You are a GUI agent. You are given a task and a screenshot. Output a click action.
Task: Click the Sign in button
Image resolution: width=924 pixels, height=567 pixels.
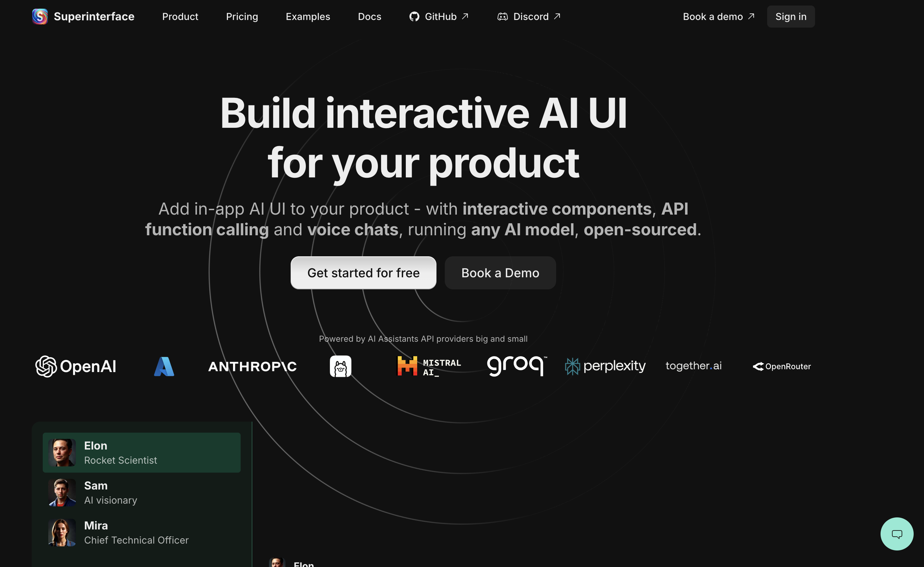click(790, 17)
